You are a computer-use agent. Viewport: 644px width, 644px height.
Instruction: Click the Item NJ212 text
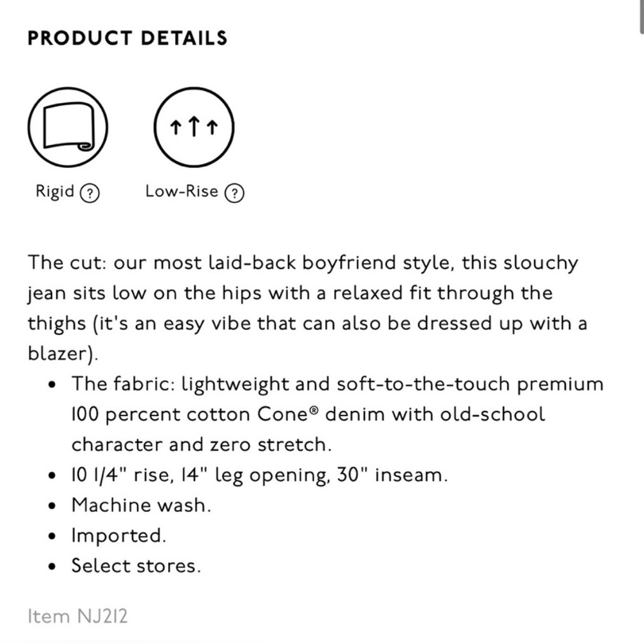click(78, 616)
